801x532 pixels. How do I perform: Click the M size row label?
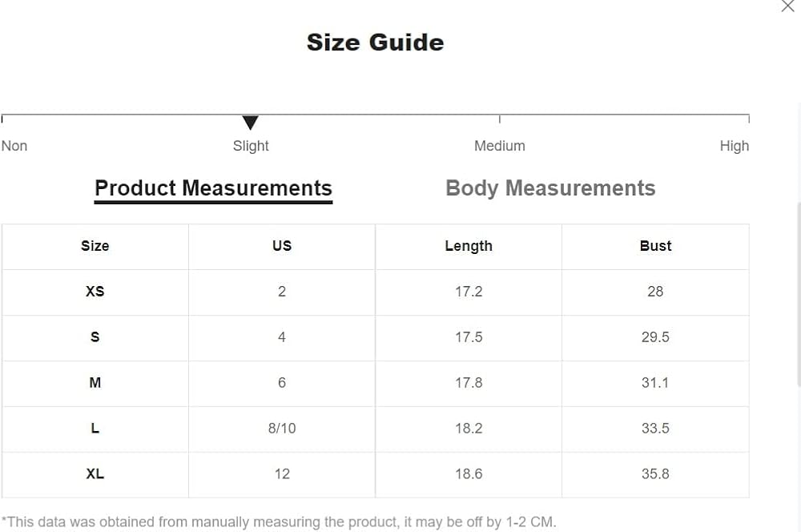pyautogui.click(x=95, y=383)
